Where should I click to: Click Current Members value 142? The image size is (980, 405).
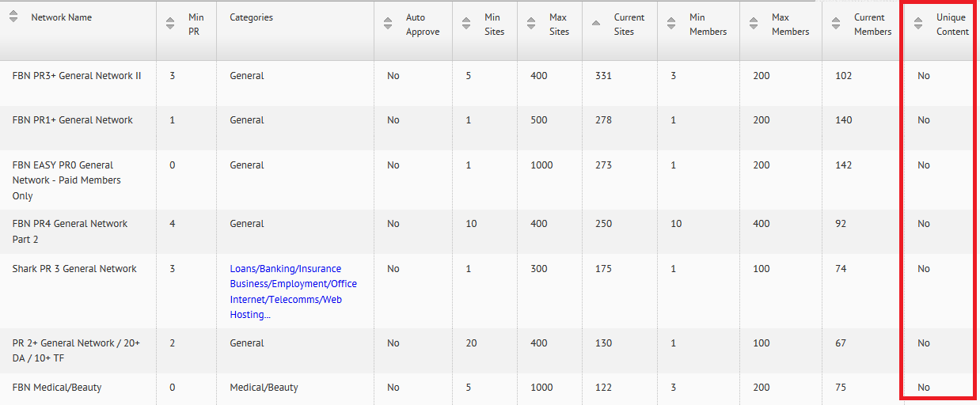(844, 165)
